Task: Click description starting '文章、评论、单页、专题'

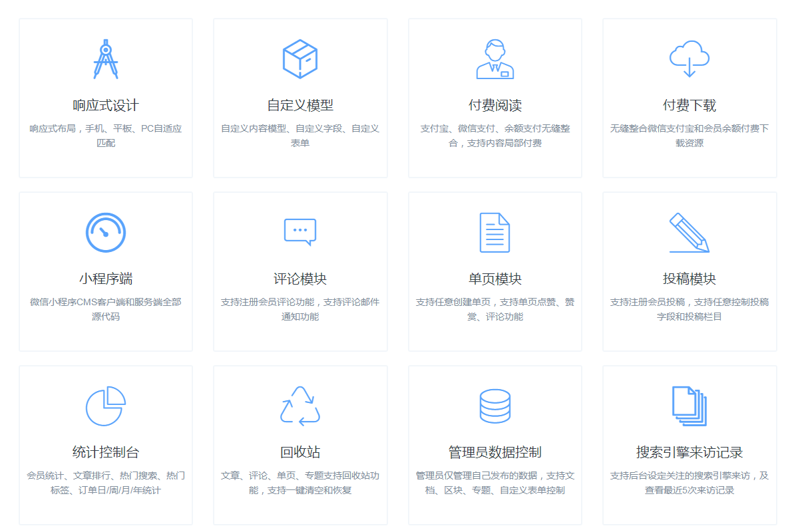Action: [x=300, y=483]
